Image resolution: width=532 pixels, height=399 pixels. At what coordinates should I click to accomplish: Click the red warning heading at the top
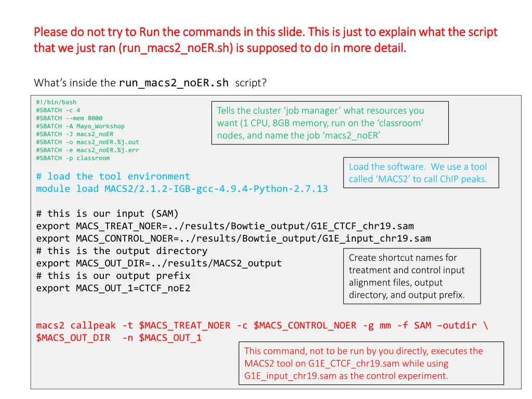click(x=265, y=40)
